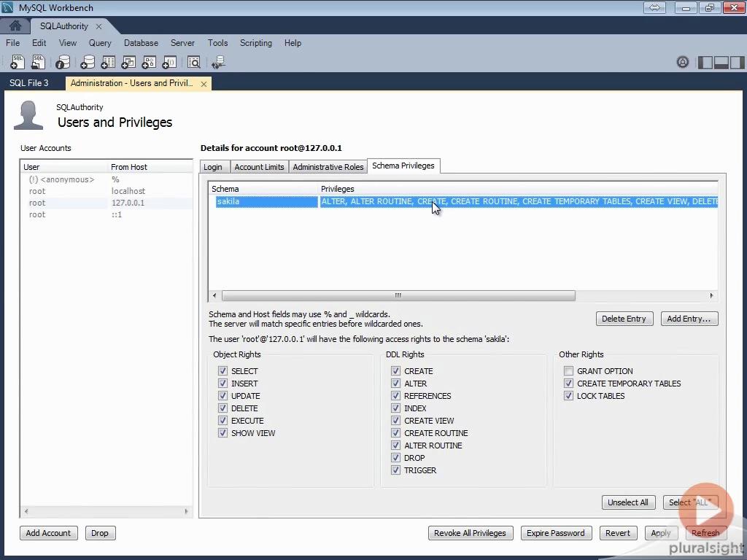This screenshot has width=747, height=560.
Task: Go to the Home screen tab icon
Action: [15, 26]
